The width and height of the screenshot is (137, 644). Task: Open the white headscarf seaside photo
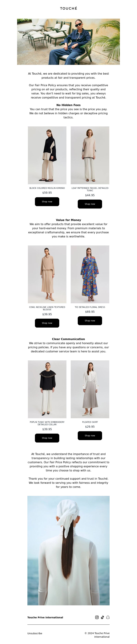point(68,550)
